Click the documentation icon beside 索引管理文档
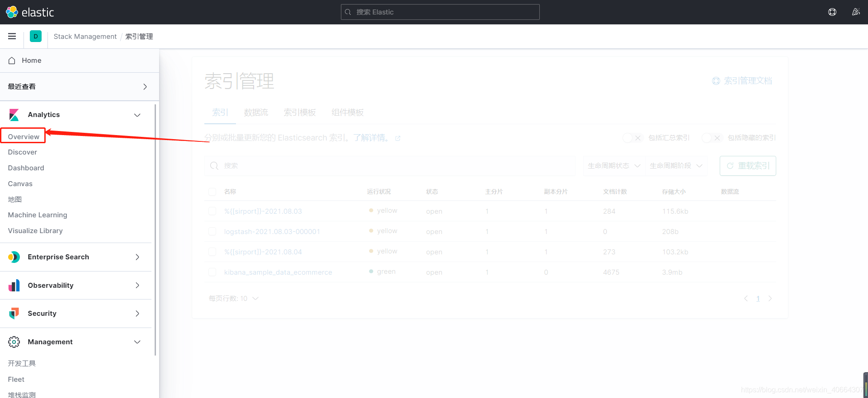868x398 pixels. point(716,81)
